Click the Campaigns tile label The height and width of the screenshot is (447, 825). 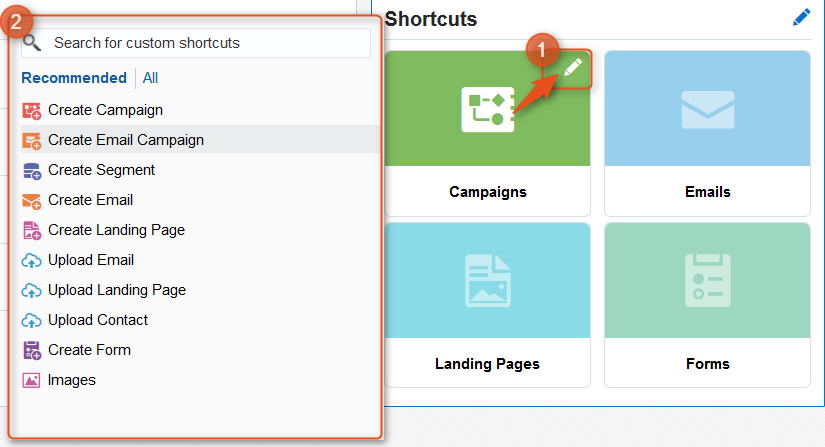487,192
